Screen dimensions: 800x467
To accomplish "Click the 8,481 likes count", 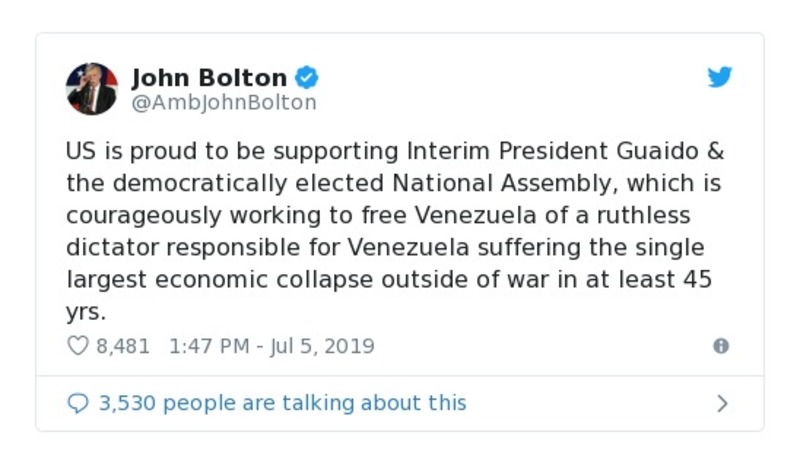I will 122,347.
